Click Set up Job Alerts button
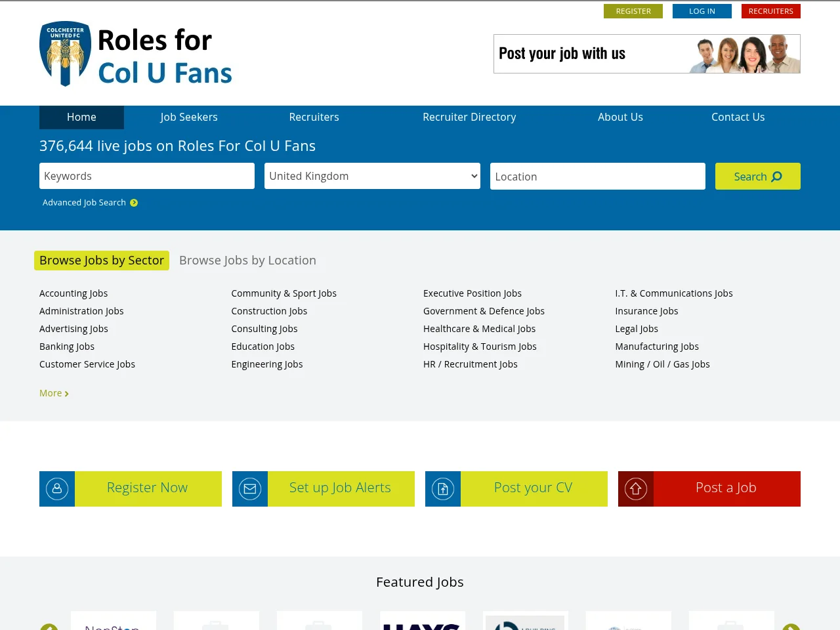 click(324, 489)
